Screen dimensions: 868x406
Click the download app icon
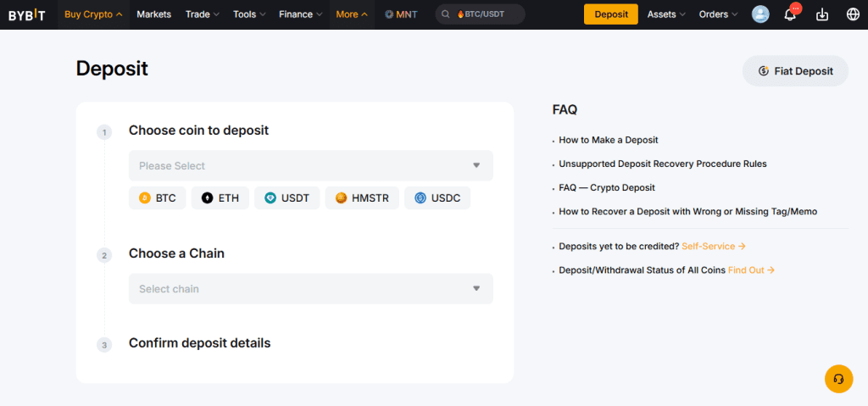point(822,15)
